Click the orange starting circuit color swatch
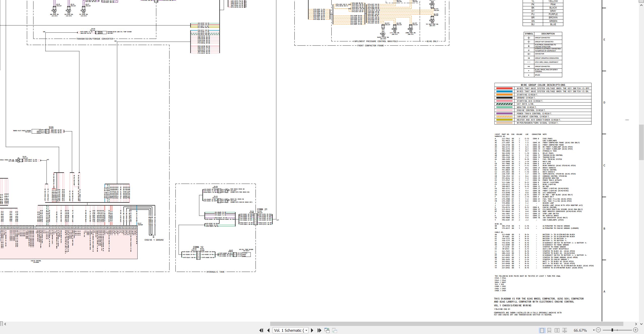Screen dimensions: 644x334 point(504,95)
